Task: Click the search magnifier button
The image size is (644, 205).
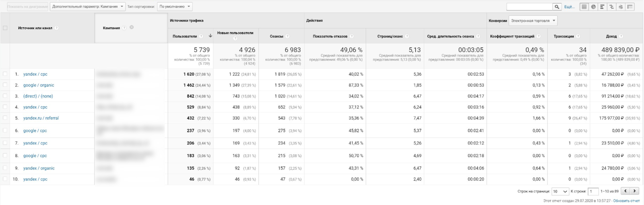Action: coord(557,7)
